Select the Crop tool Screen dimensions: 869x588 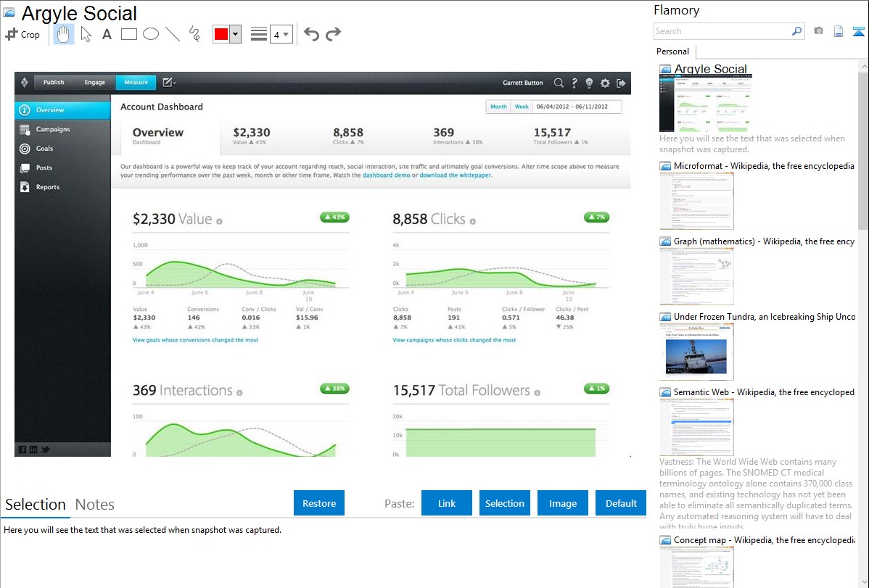[x=22, y=34]
